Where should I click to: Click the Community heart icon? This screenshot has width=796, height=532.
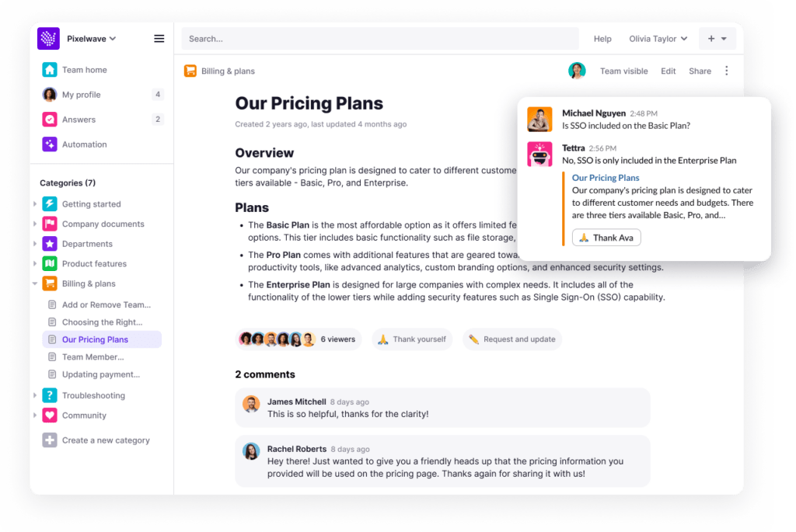pos(50,416)
